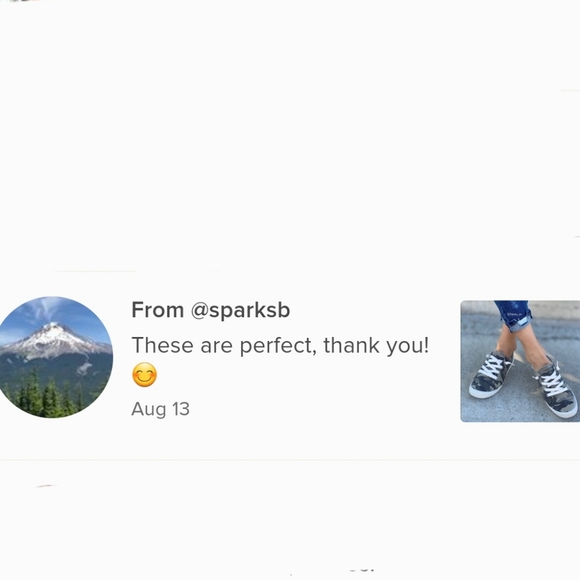
Task: Open the @sparksb user handle
Action: [x=240, y=310]
